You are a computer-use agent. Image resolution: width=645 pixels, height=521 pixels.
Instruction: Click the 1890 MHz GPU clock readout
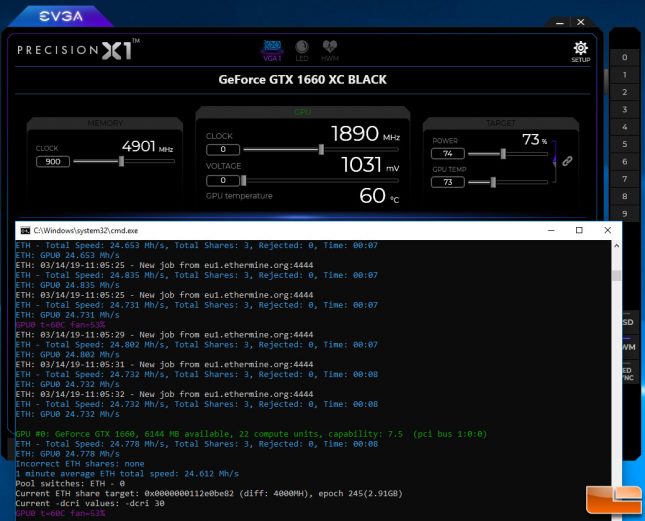[365, 134]
